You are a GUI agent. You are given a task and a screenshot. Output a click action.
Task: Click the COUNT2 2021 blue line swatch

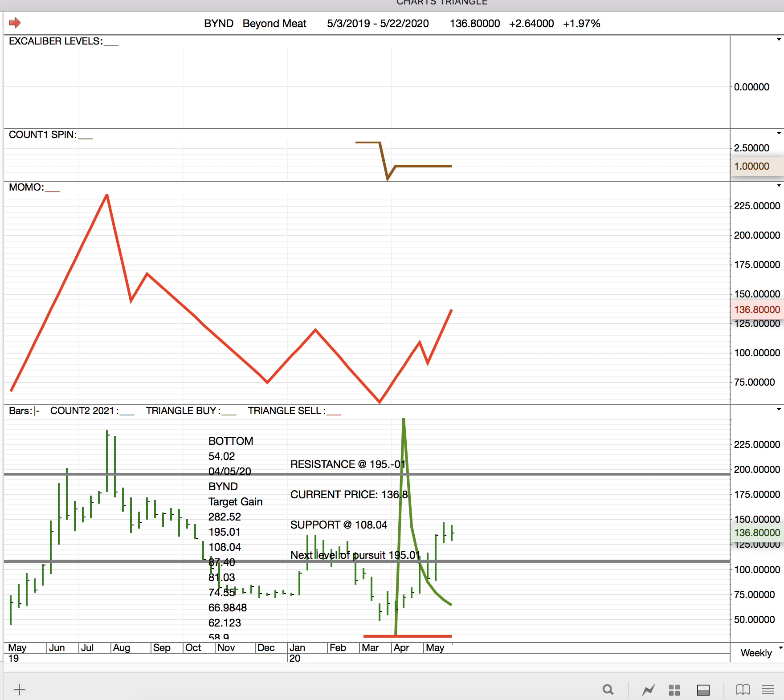127,414
